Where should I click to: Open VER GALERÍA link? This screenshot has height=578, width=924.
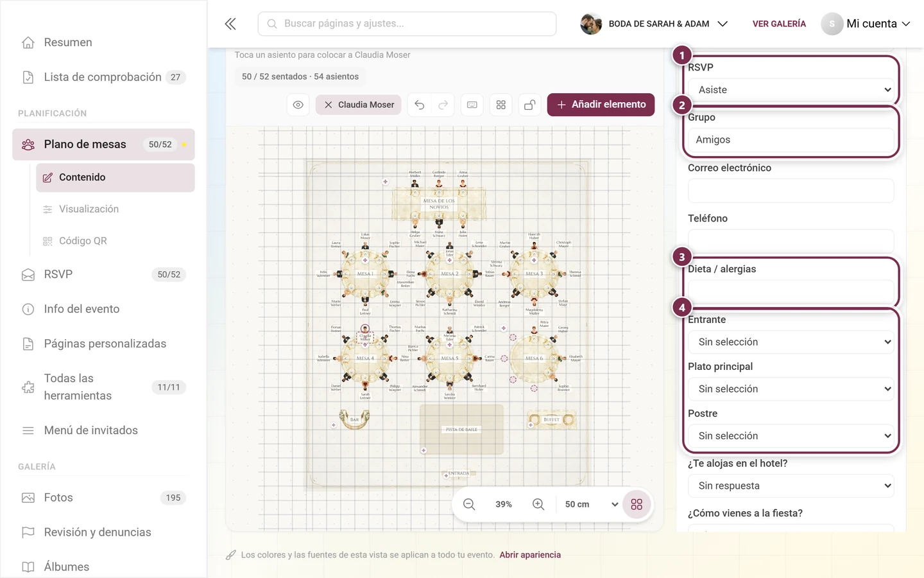coord(779,24)
